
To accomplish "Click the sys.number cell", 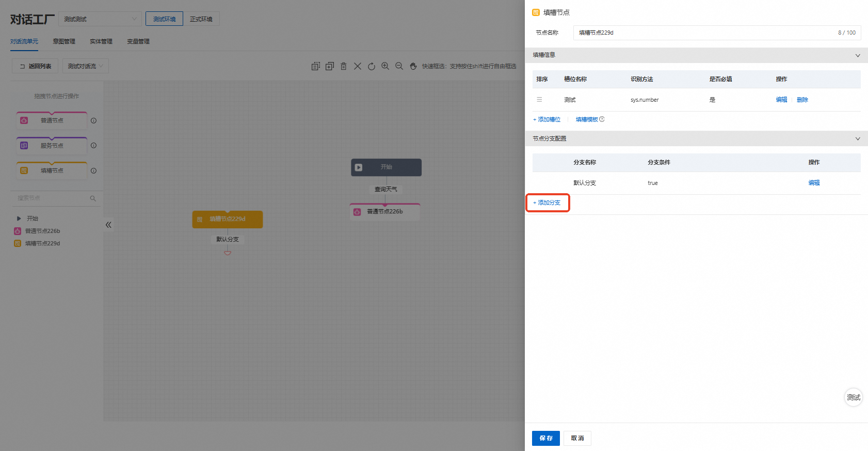I will [x=645, y=100].
